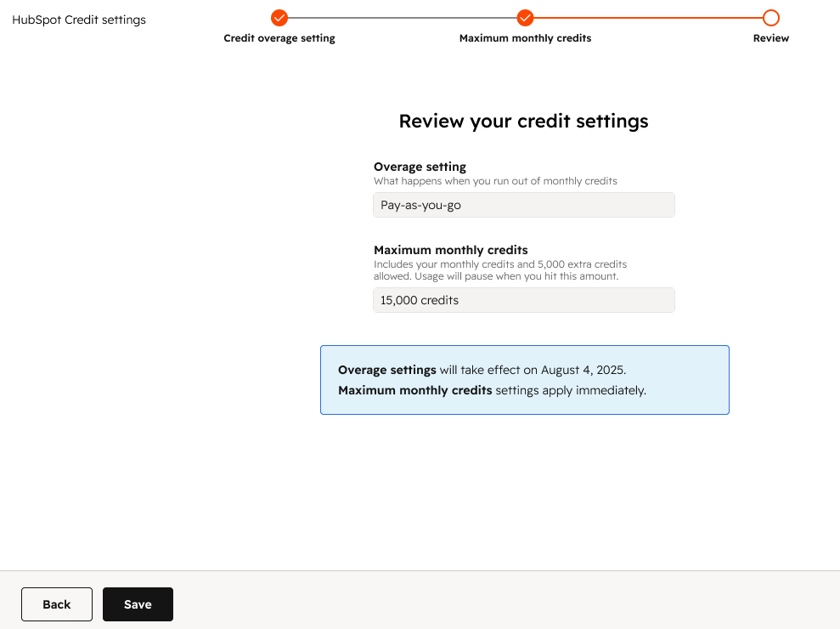Image resolution: width=840 pixels, height=629 pixels.
Task: Jump to the Credit overage setting step
Action: pyautogui.click(x=279, y=37)
